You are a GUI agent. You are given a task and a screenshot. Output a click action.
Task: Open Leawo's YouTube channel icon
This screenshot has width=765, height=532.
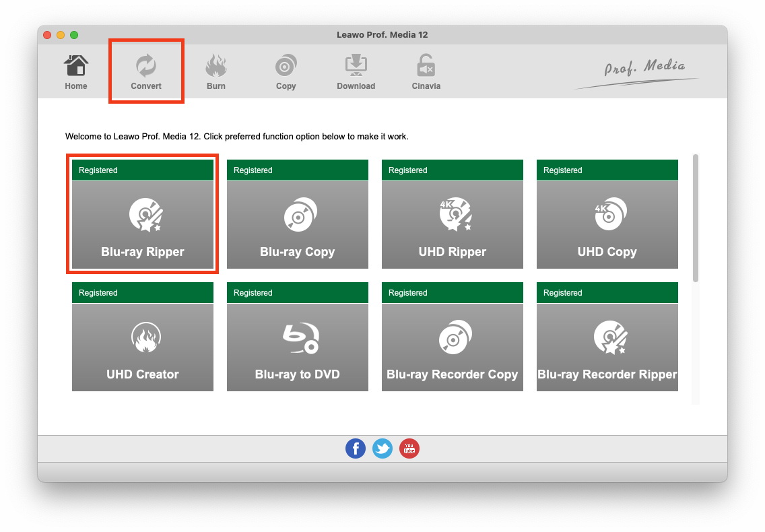click(409, 448)
